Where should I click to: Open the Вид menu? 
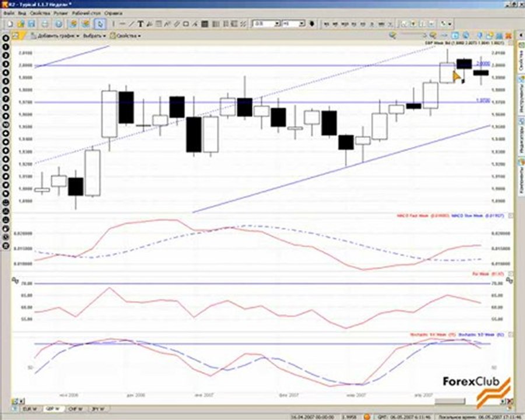click(x=22, y=13)
